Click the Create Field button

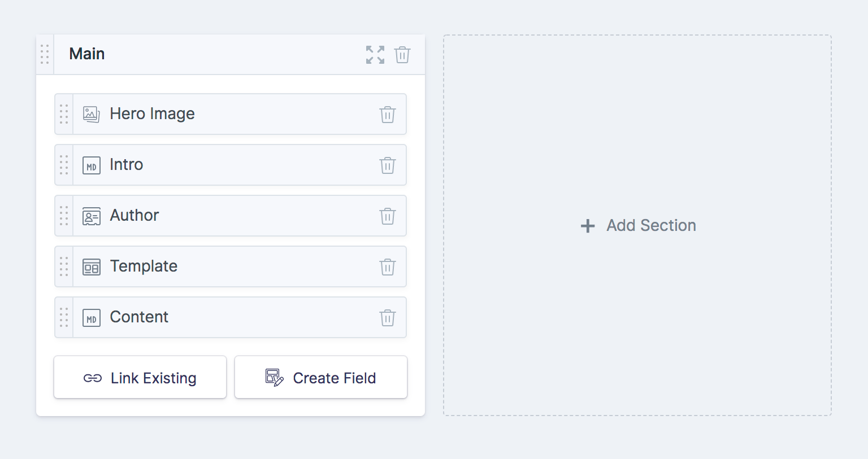(x=320, y=377)
